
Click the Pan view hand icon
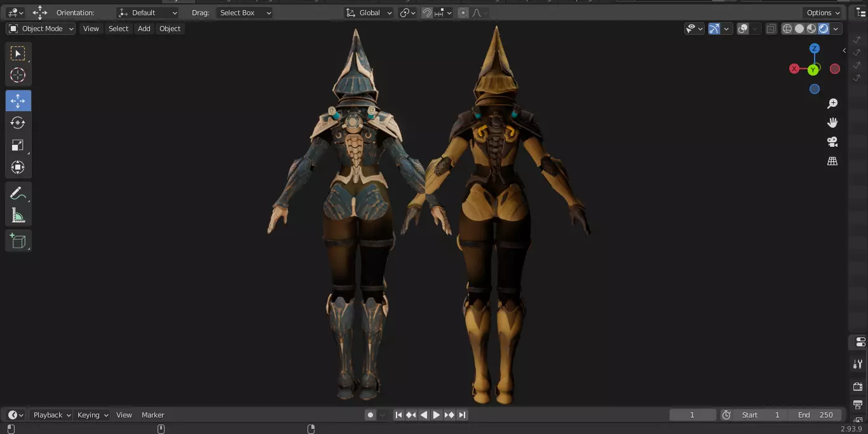832,123
